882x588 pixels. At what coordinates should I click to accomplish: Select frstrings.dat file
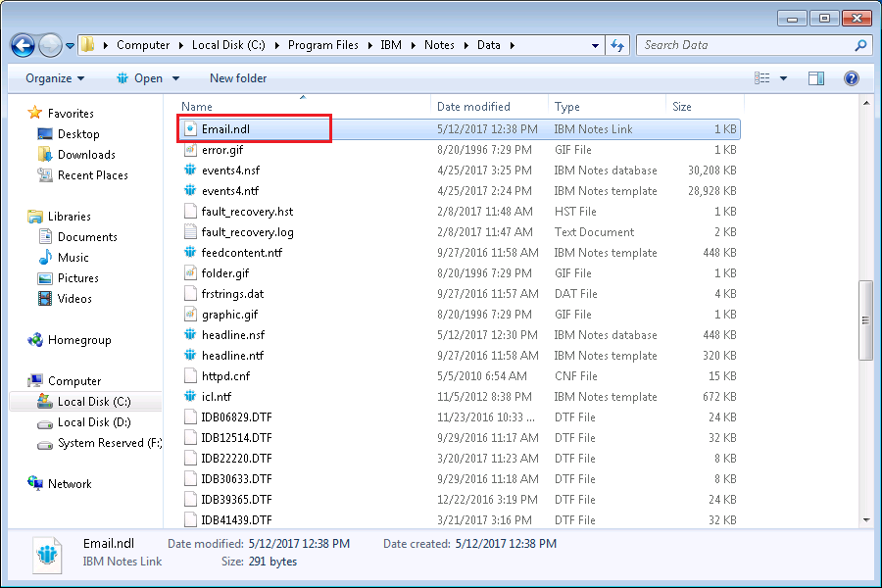point(232,294)
